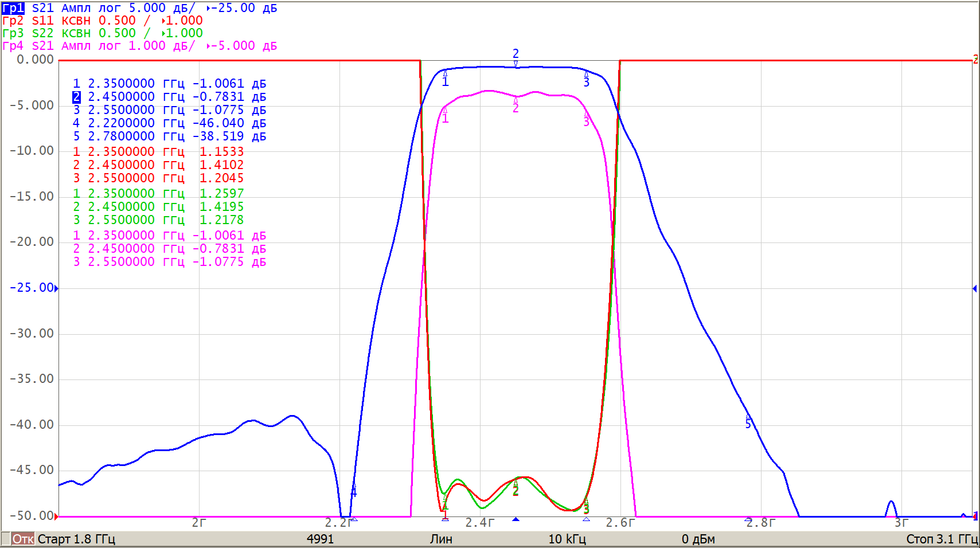
Task: Click highlighted active marker 2 in marker table
Action: 76,97
